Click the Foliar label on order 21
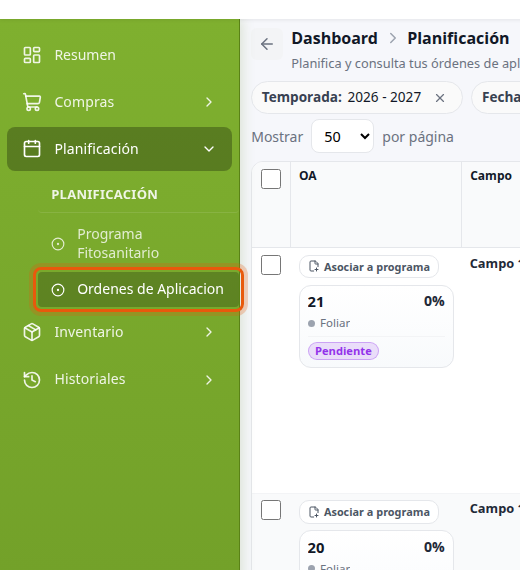The image size is (520, 570). (335, 323)
